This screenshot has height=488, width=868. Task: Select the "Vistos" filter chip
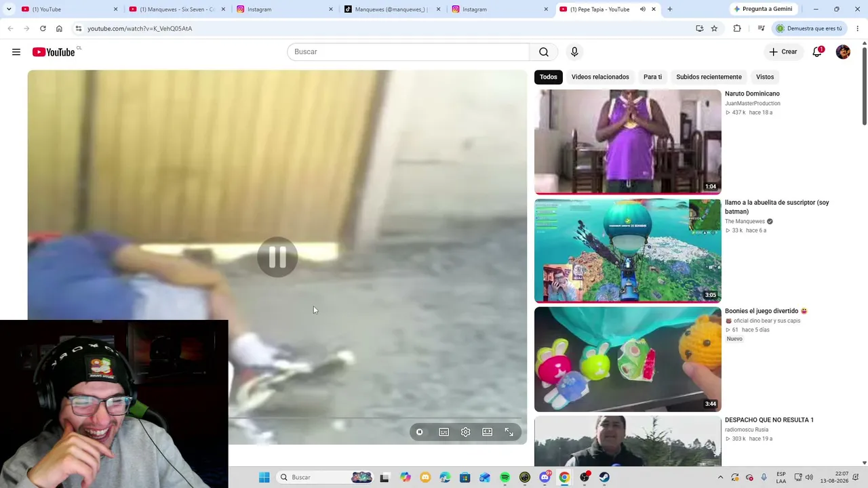click(x=765, y=77)
